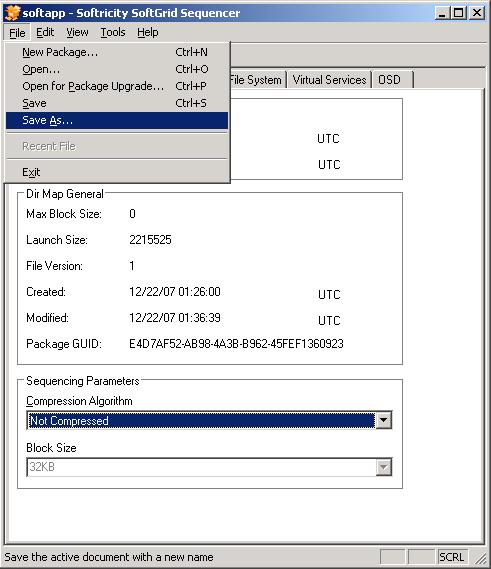Click the Dir Map General group label
491x569 pixels.
(x=65, y=194)
